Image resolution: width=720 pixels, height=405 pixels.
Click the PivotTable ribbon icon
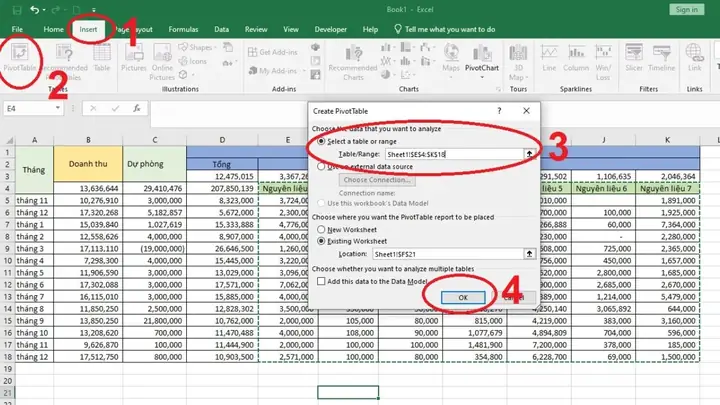tap(20, 57)
